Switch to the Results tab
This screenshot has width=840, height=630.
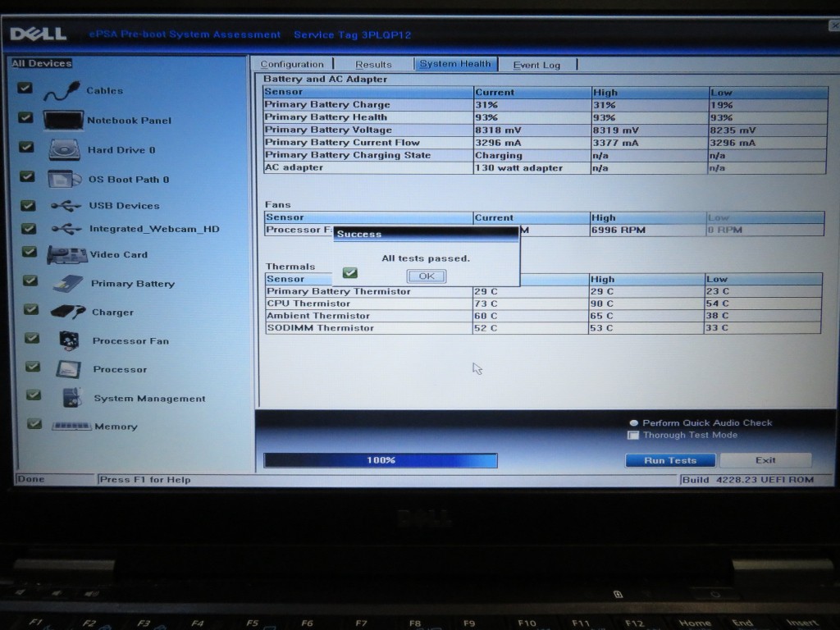point(373,64)
